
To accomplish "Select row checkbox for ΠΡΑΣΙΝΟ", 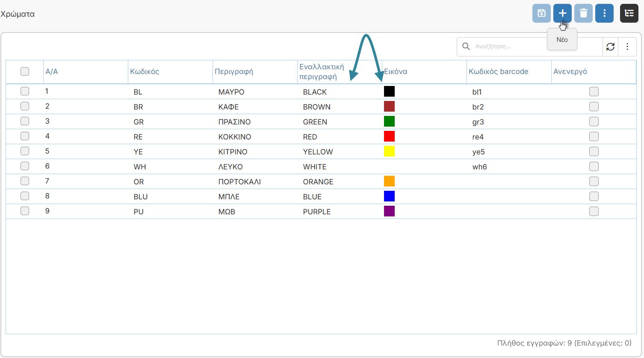I will coord(25,121).
